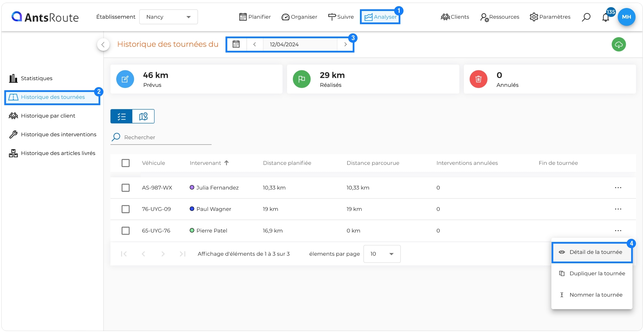Viewport: 644px width, 333px height.
Task: Click the 76-UYG-09 vehicle cell
Action: pos(156,209)
